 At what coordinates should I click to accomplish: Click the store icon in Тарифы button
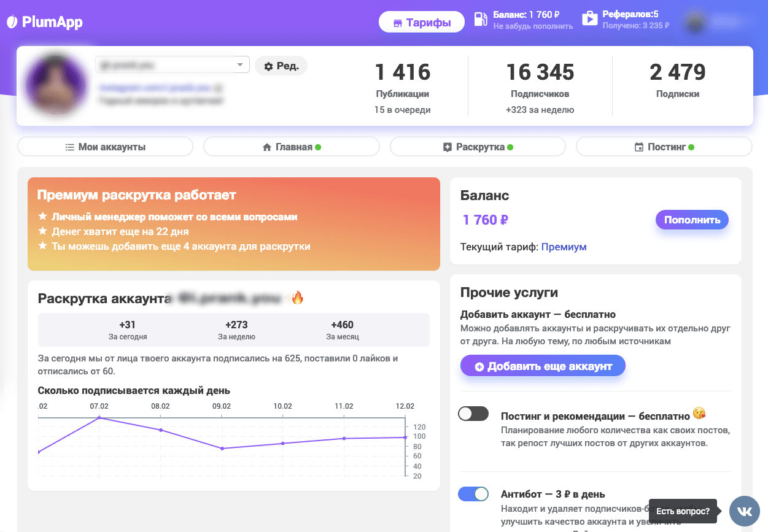click(x=398, y=23)
